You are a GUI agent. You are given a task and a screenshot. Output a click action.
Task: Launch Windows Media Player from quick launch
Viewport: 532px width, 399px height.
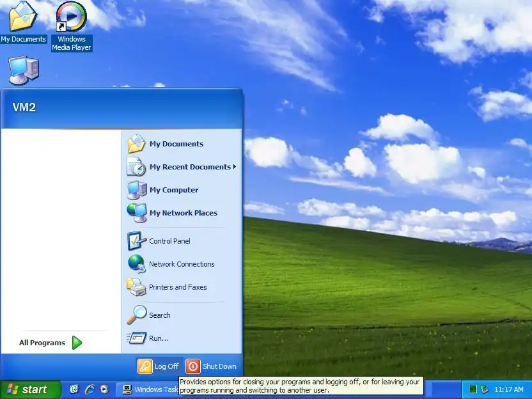[104, 389]
